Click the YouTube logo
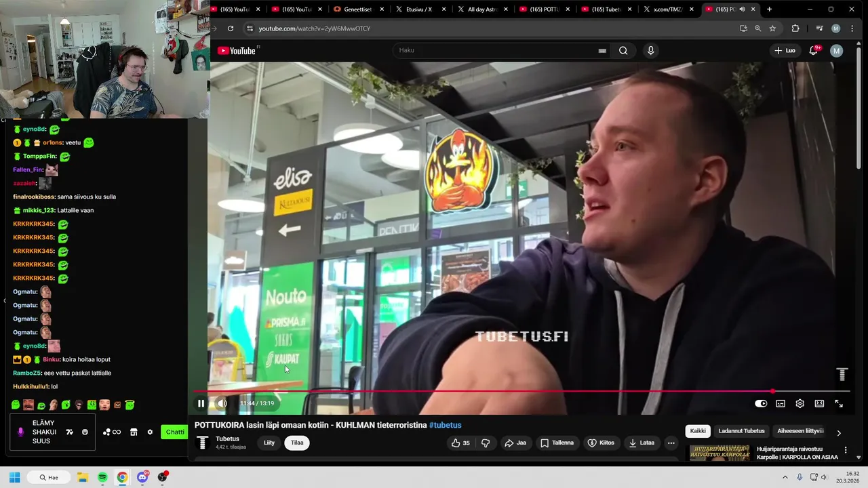This screenshot has width=868, height=488. point(238,51)
